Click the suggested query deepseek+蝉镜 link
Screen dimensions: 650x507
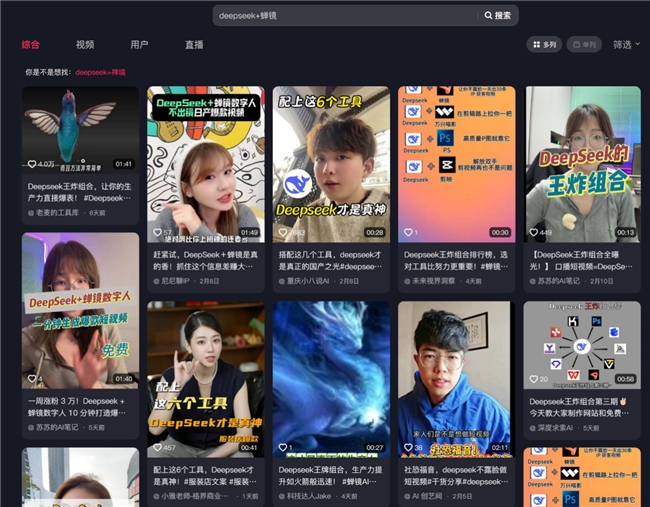coord(101,73)
